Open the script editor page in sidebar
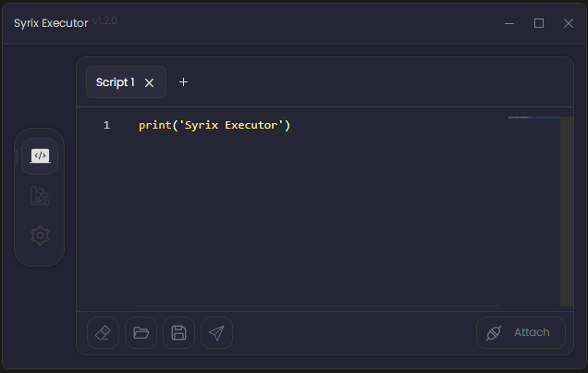This screenshot has width=588, height=373. tap(40, 156)
